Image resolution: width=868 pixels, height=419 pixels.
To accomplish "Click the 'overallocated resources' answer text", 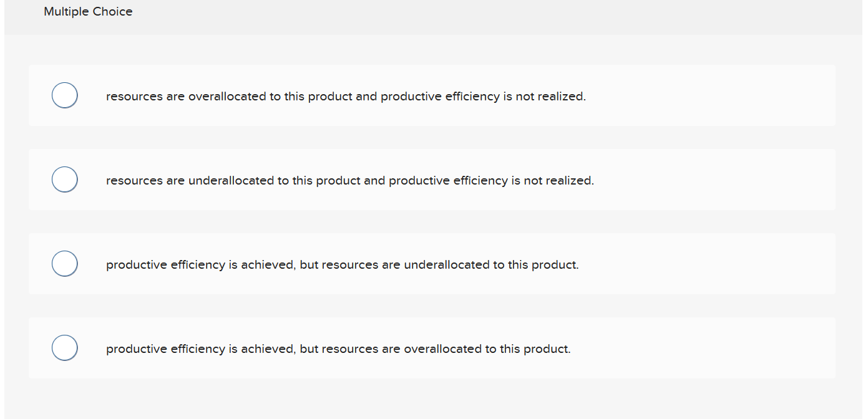I will click(x=346, y=96).
